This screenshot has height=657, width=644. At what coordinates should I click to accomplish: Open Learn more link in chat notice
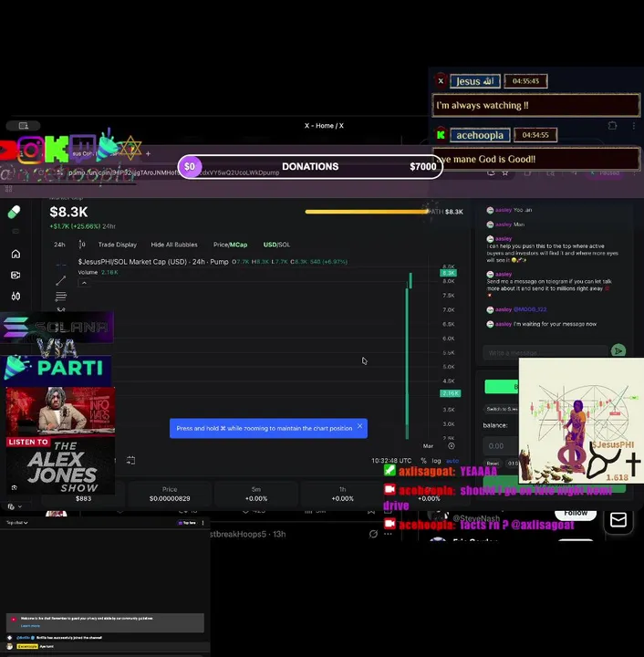coord(30,626)
